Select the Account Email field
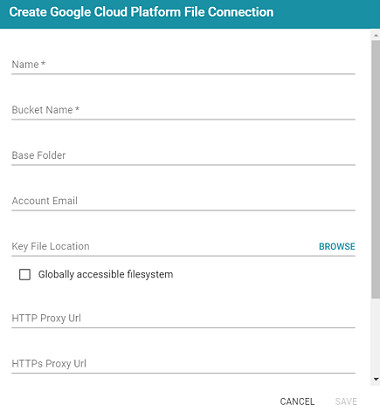This screenshot has height=412, width=380. (x=183, y=201)
